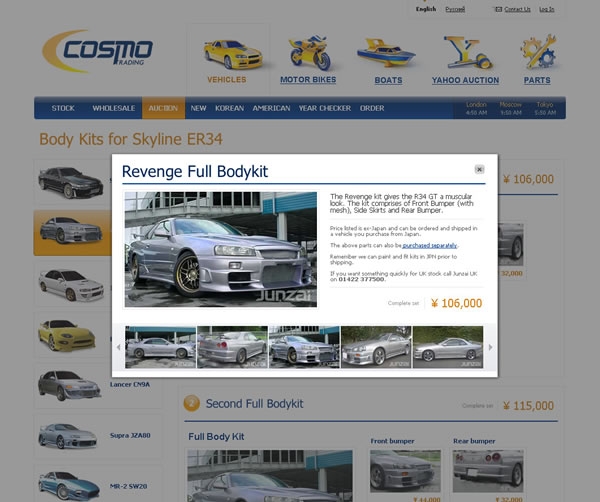The width and height of the screenshot is (600, 502).
Task: Choose the Lancer CN9A car thumbnail
Action: [x=70, y=385]
